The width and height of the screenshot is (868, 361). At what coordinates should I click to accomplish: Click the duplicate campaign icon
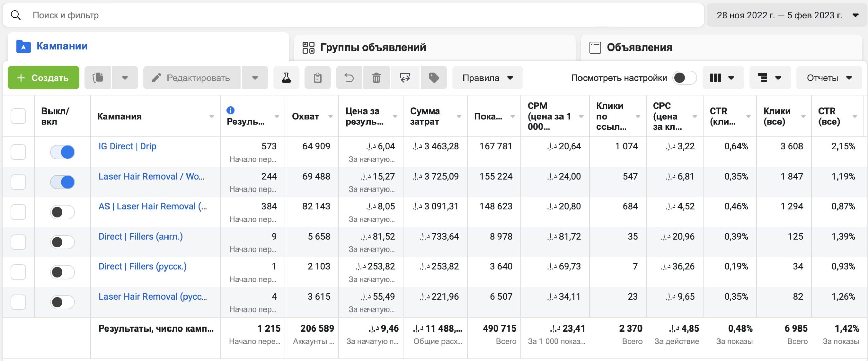(x=98, y=78)
